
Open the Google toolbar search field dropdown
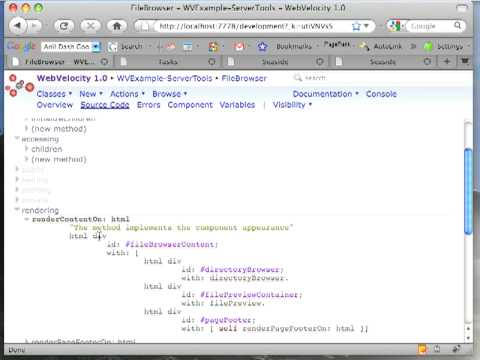(x=96, y=47)
